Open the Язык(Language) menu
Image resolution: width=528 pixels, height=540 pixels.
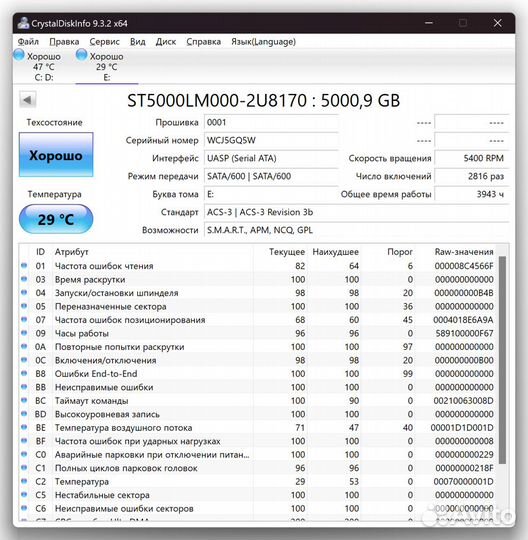pyautogui.click(x=263, y=42)
